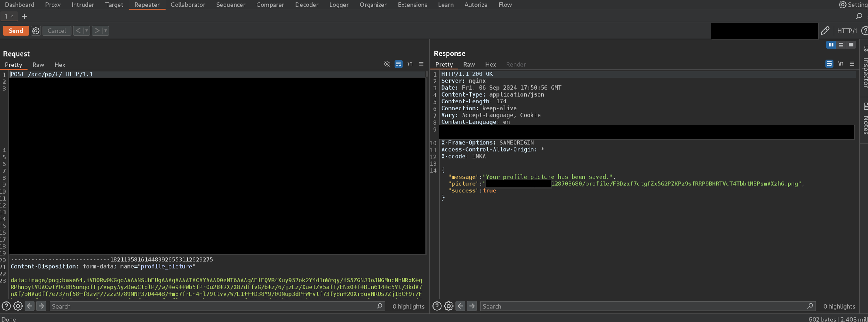Toggle hidden request parts eye-slash icon
This screenshot has width=868, height=322.
(x=387, y=64)
